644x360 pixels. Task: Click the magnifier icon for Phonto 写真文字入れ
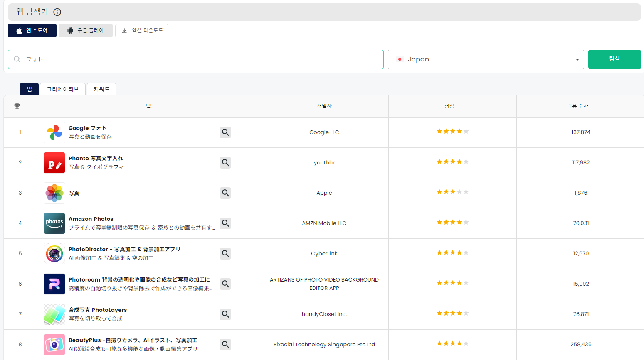point(225,163)
